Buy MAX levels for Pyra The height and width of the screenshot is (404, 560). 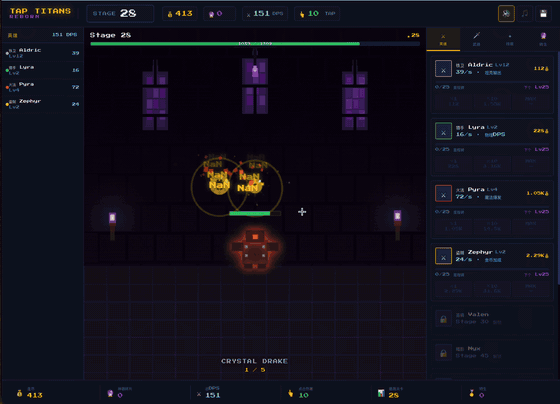[531, 226]
